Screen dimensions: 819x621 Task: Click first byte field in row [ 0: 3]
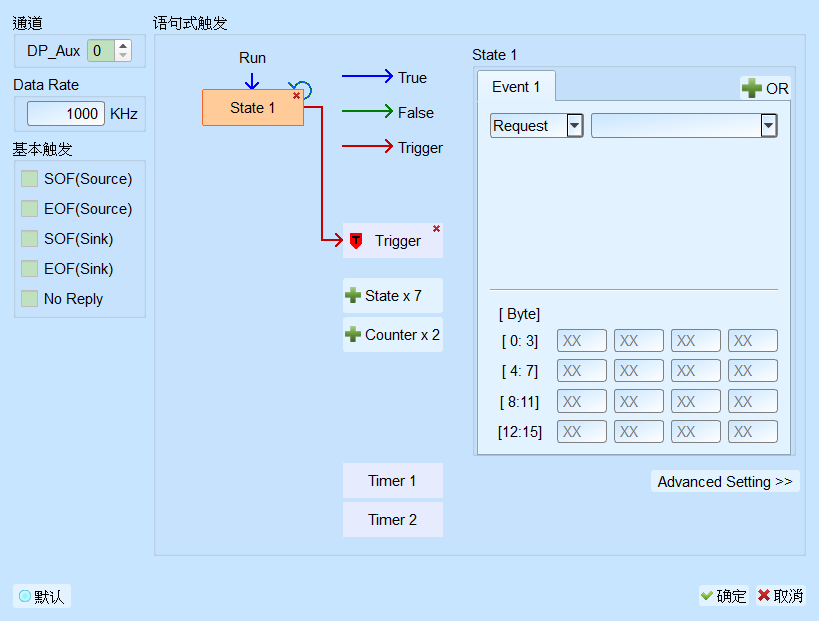click(x=581, y=341)
